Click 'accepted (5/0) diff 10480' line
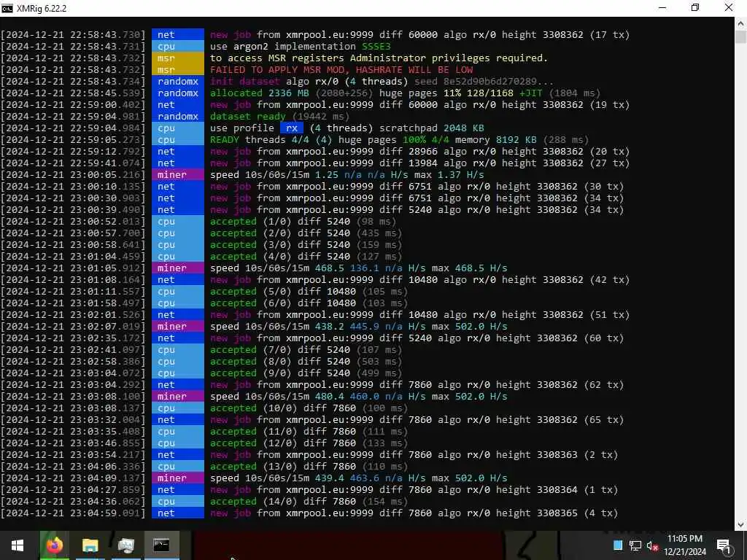This screenshot has width=747, height=560. tap(309, 292)
